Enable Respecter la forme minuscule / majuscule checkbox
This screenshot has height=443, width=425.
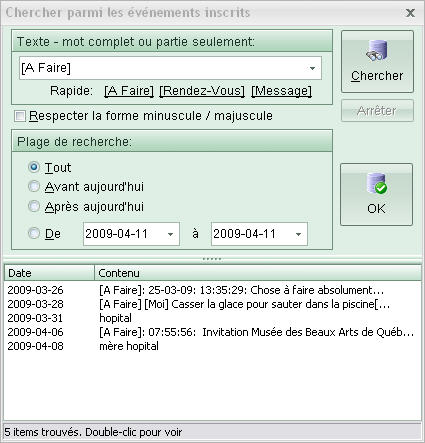click(20, 116)
